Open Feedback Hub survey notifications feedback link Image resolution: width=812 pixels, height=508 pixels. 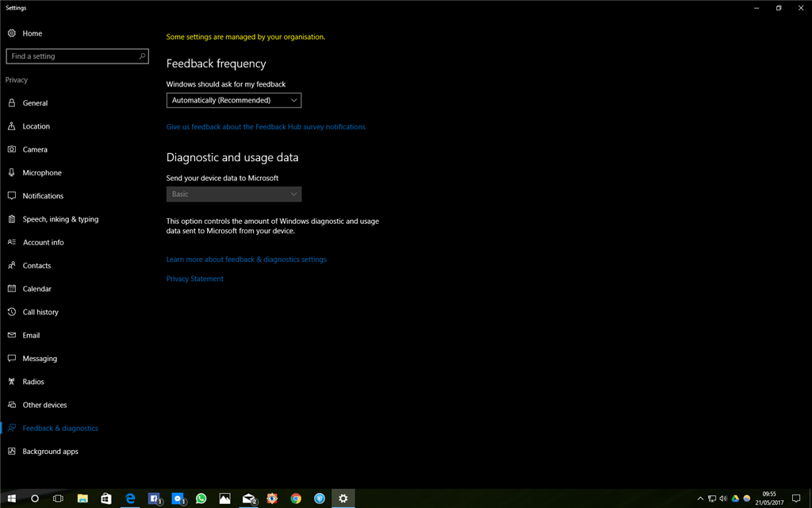pos(266,127)
